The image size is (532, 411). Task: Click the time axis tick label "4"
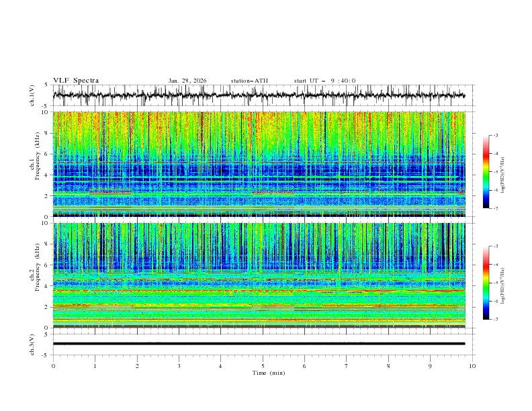[x=220, y=366]
